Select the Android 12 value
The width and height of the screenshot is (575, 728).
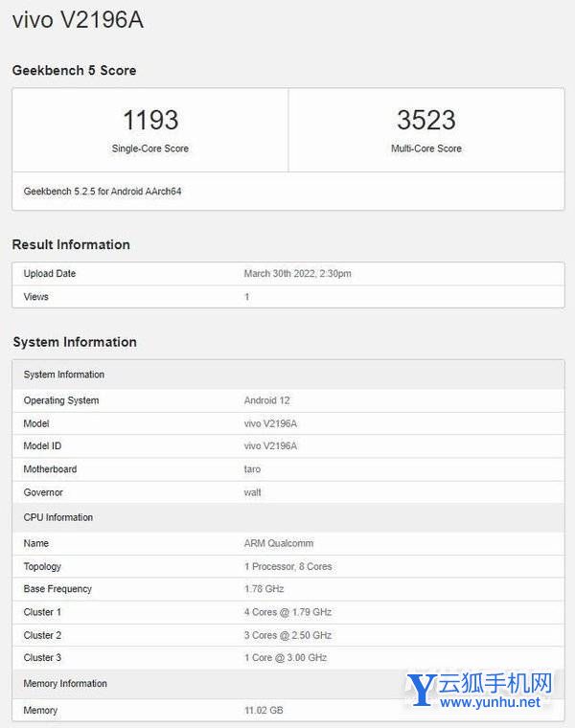tap(267, 400)
